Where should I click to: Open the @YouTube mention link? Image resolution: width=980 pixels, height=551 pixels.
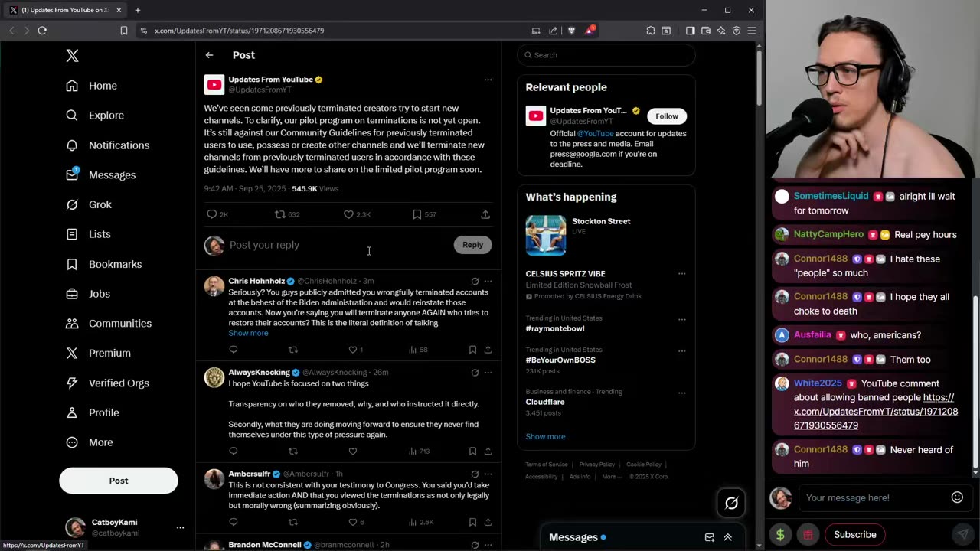tap(595, 133)
